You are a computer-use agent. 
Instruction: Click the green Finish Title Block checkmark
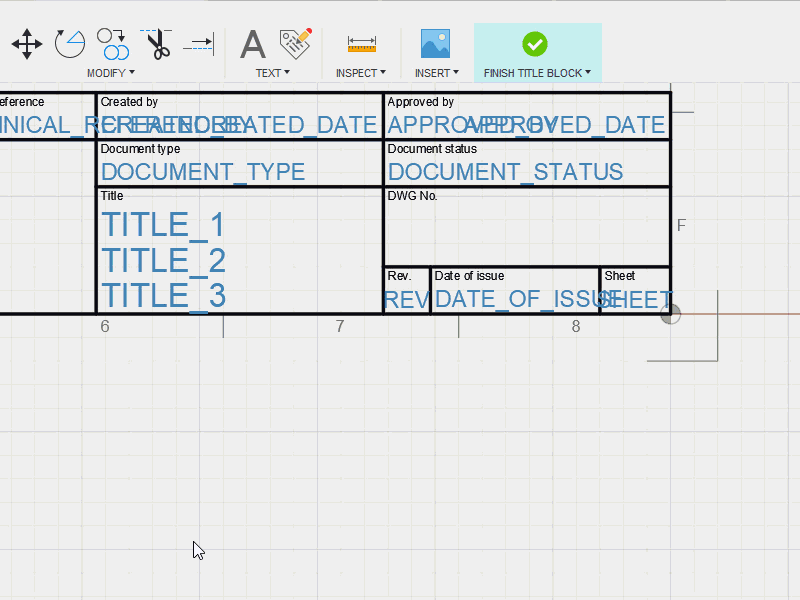pyautogui.click(x=535, y=44)
